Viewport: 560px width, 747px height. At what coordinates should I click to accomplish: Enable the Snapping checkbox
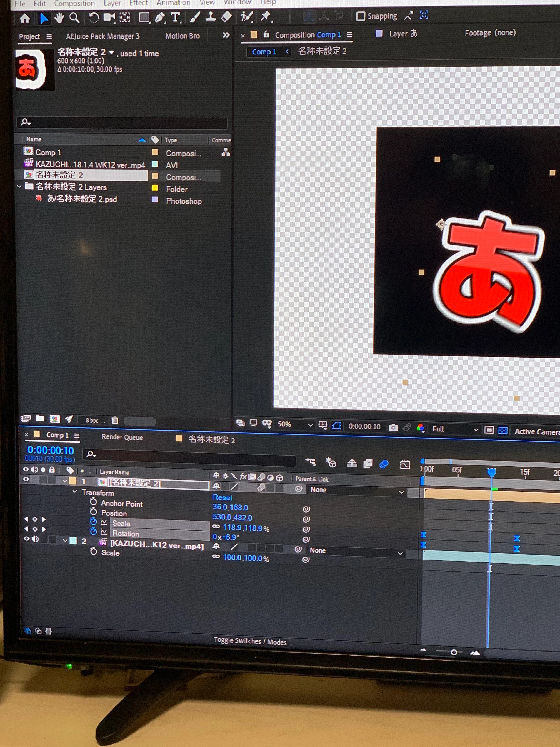[361, 16]
